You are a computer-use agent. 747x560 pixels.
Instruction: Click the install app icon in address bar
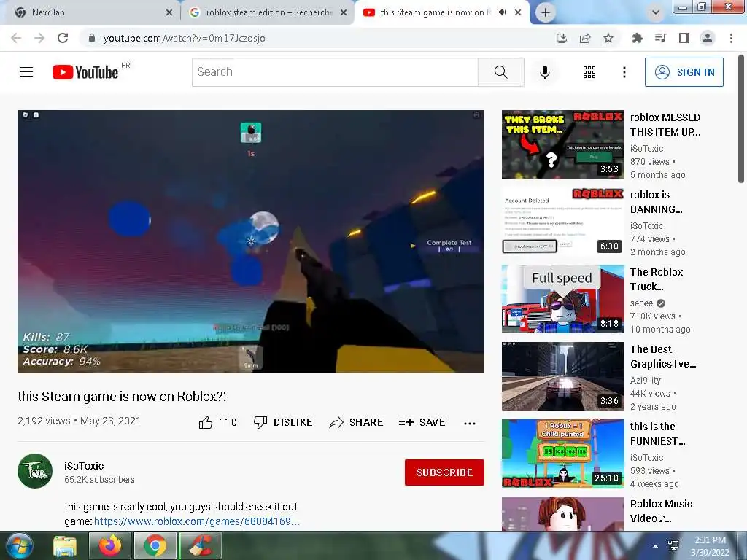pos(562,38)
